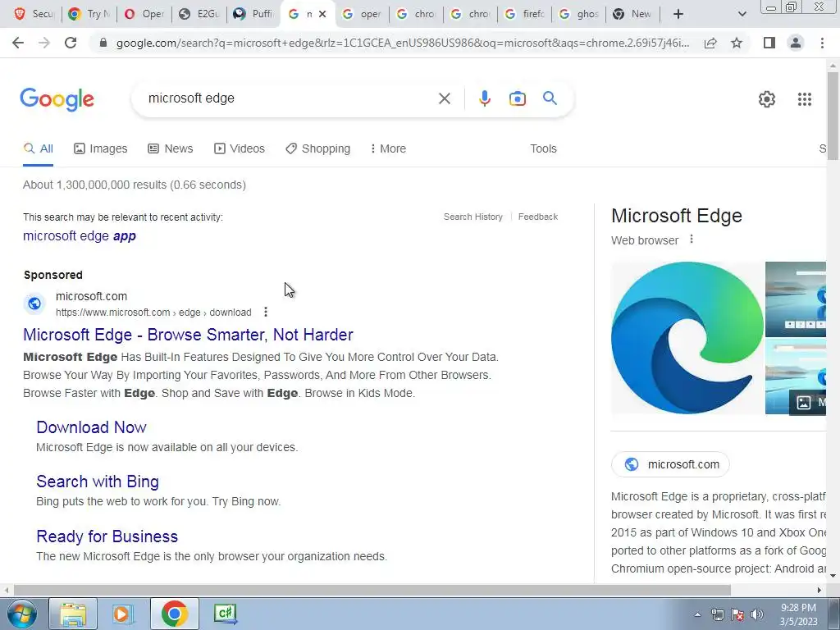Switch to the News tab
Image resolution: width=840 pixels, height=630 pixels.
[x=171, y=148]
